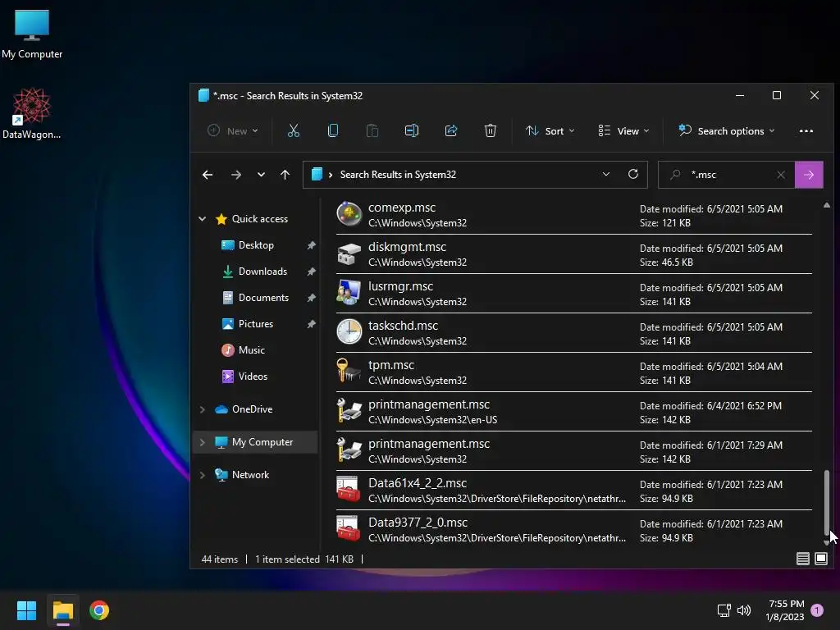Select OneDrive in the sidebar
This screenshot has width=840, height=630.
tap(252, 409)
